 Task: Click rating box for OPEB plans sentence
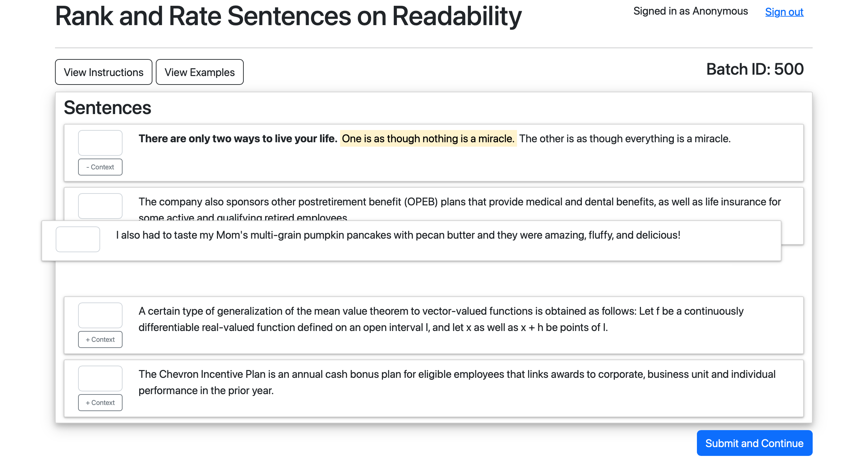100,206
